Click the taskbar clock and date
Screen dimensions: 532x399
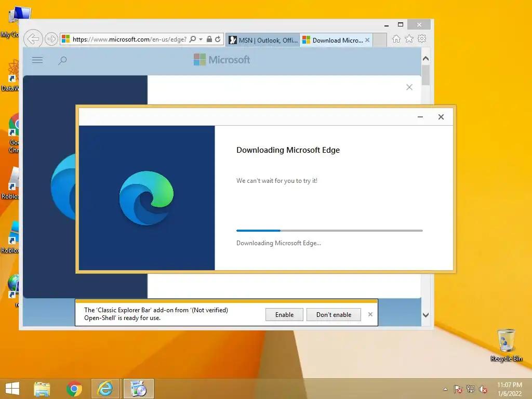click(510, 389)
